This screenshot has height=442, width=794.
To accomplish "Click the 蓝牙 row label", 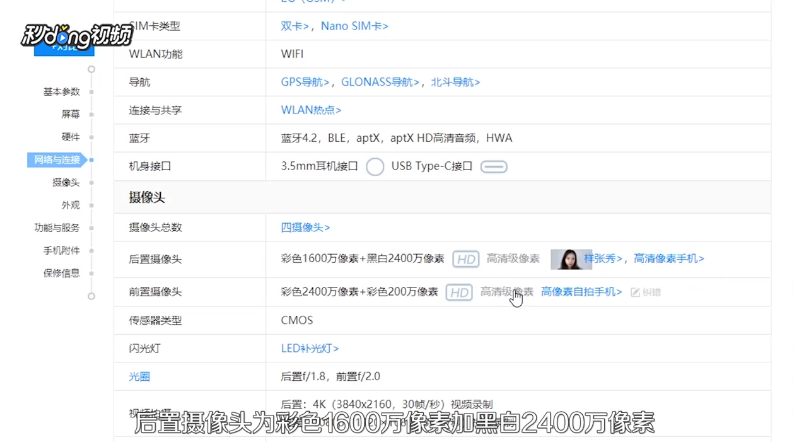I will click(139, 138).
